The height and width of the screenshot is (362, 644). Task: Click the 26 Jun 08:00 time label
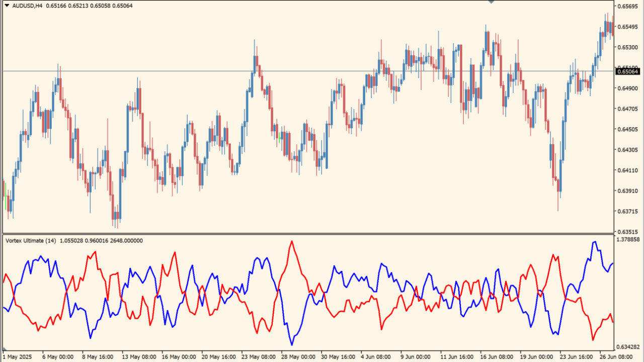pyautogui.click(x=617, y=357)
